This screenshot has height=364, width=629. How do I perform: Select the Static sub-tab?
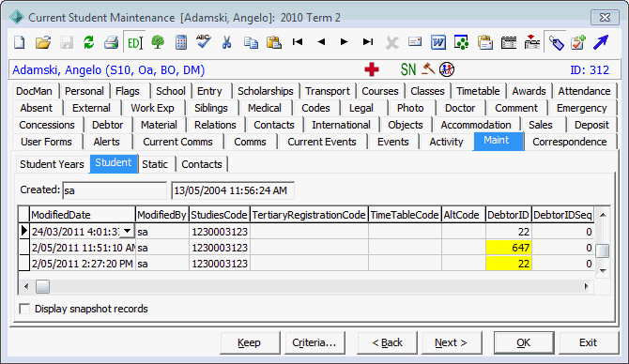coord(155,164)
